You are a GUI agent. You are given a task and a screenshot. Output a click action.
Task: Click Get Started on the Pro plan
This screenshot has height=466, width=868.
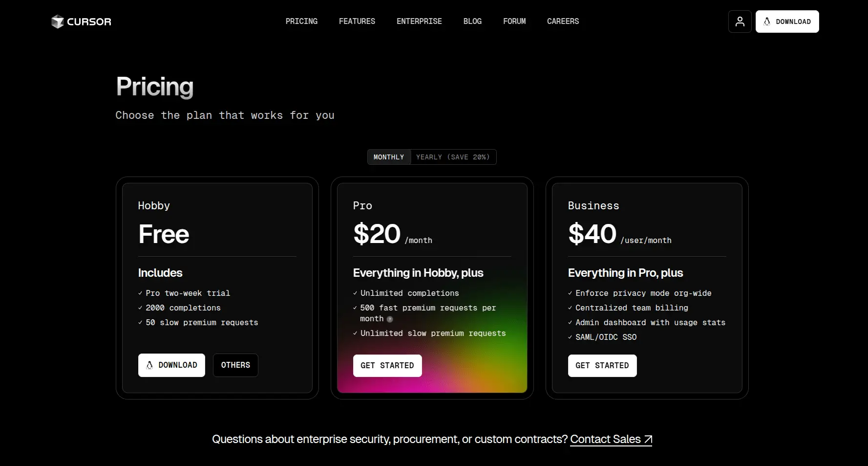coord(387,366)
